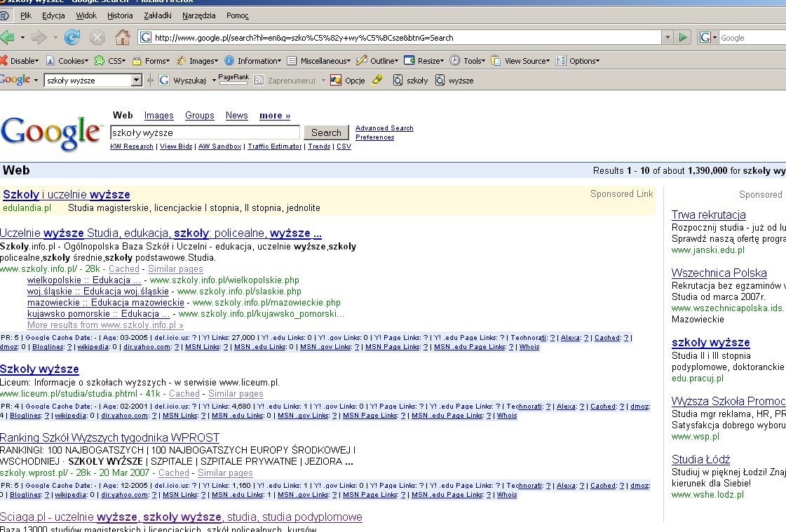
Task: Click the Outline toolbar pencil icon
Action: coord(361,60)
